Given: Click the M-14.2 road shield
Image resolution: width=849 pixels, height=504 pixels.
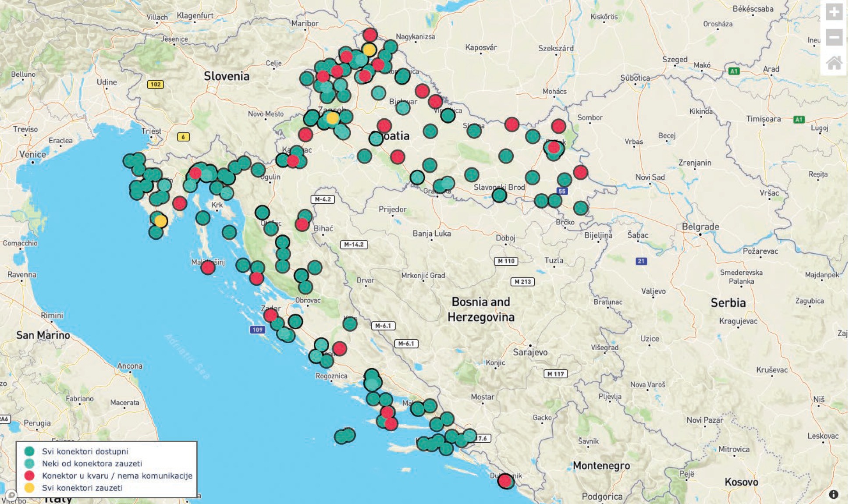Looking at the screenshot, I should click(354, 245).
